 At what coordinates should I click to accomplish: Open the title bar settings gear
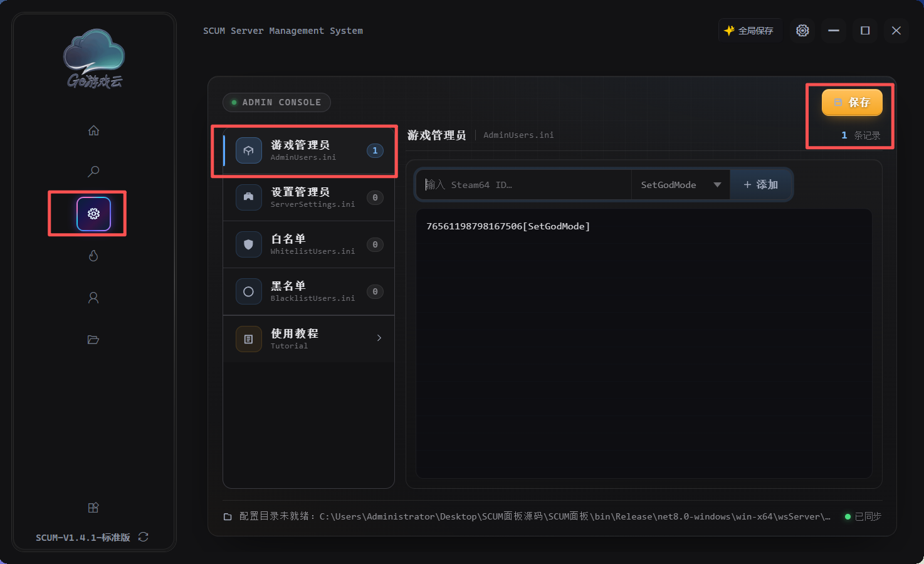[x=802, y=30]
